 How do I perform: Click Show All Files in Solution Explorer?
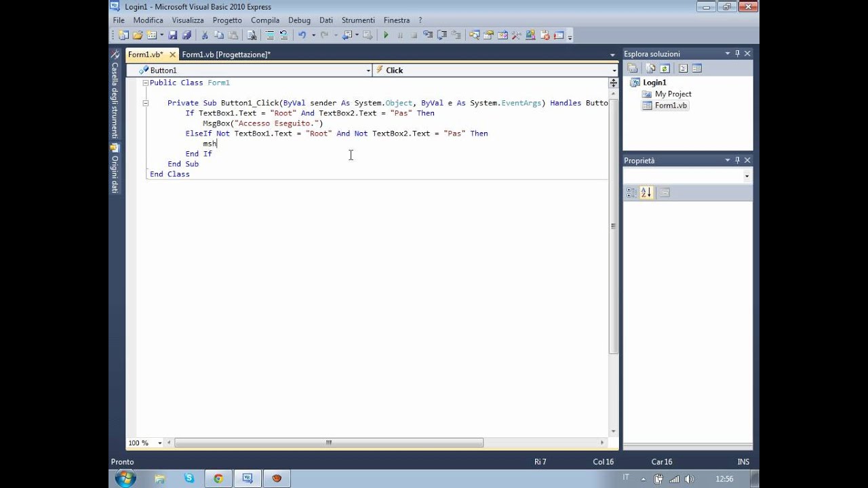point(650,68)
